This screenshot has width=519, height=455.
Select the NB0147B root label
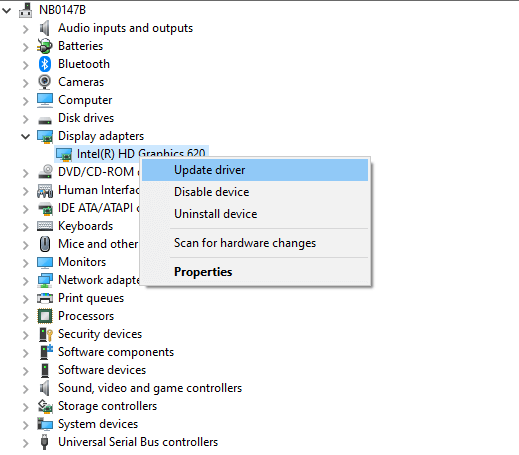62,10
